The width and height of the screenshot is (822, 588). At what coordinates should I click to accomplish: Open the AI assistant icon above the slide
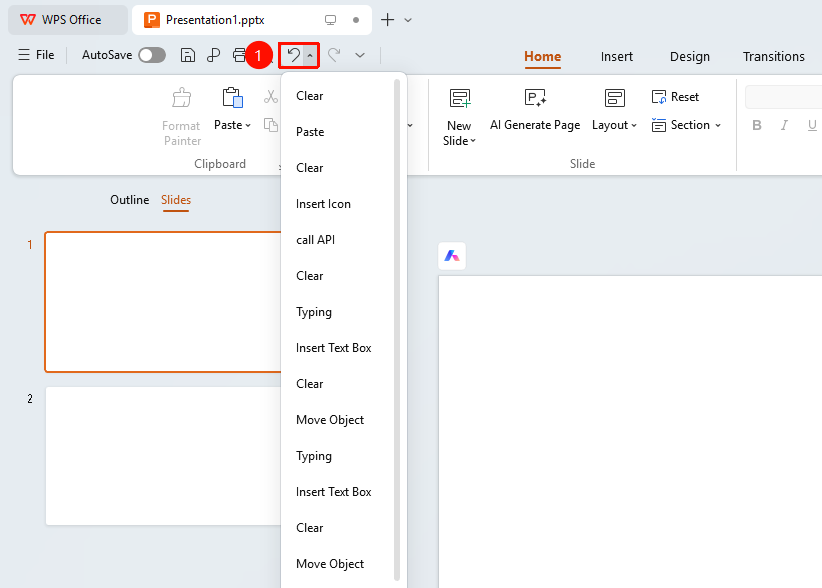click(x=452, y=256)
